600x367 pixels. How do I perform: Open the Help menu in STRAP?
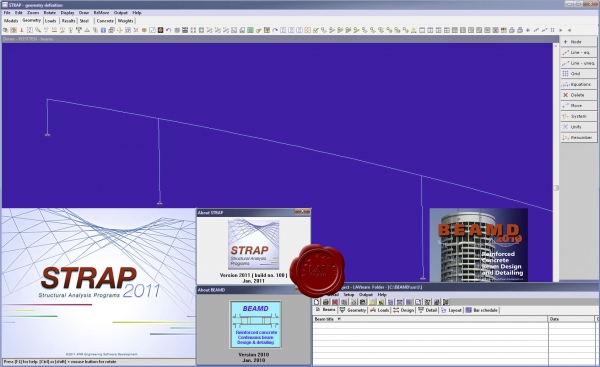pos(137,13)
